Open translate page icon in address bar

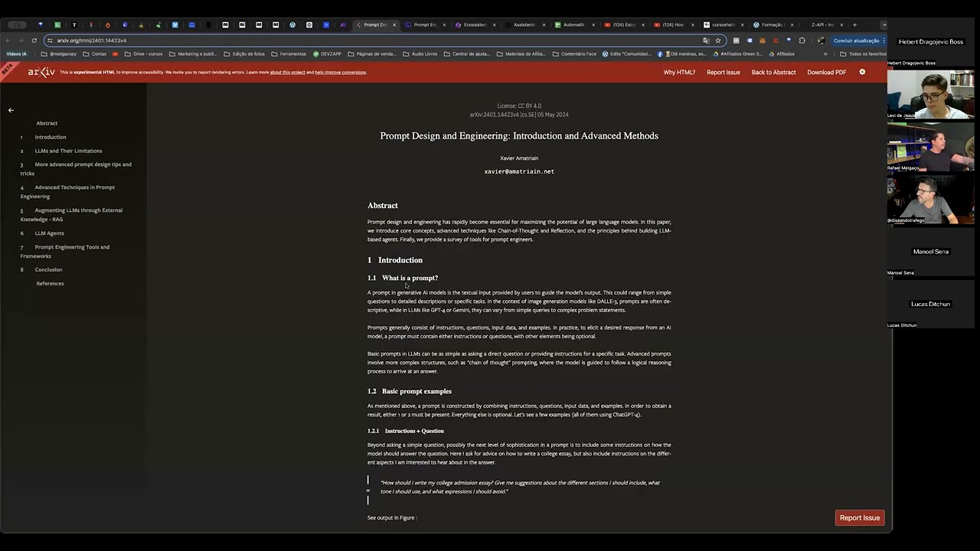click(x=706, y=41)
